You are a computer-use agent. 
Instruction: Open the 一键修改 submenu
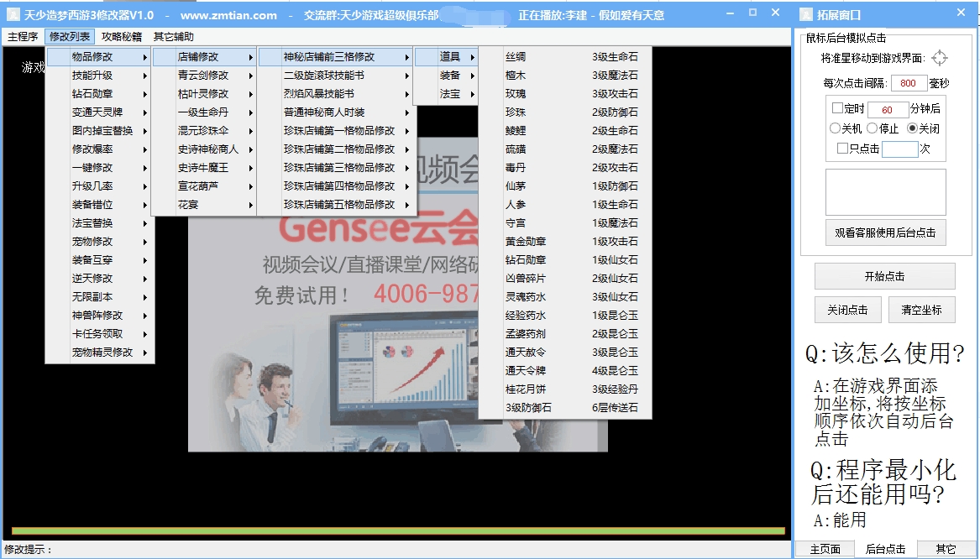pos(100,167)
